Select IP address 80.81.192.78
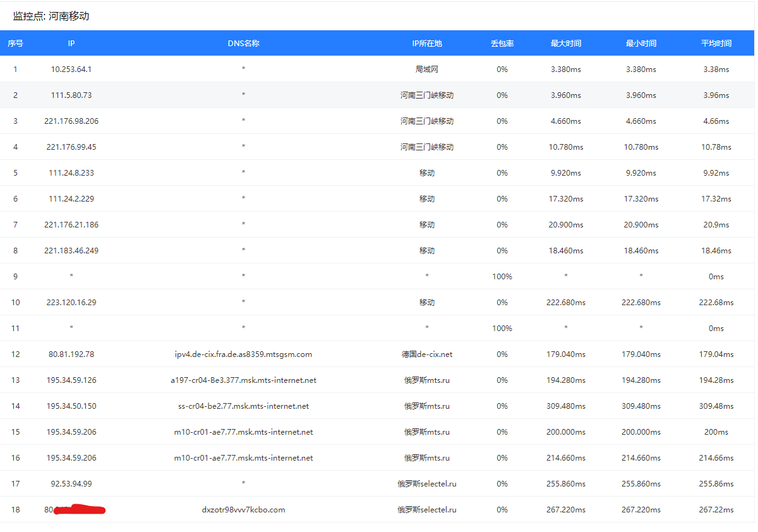The height and width of the screenshot is (532, 758). [x=71, y=354]
